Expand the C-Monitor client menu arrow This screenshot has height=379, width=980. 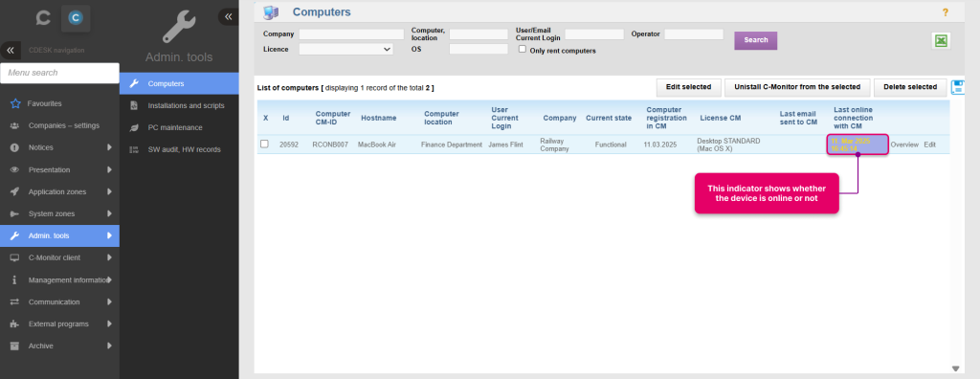[109, 257]
